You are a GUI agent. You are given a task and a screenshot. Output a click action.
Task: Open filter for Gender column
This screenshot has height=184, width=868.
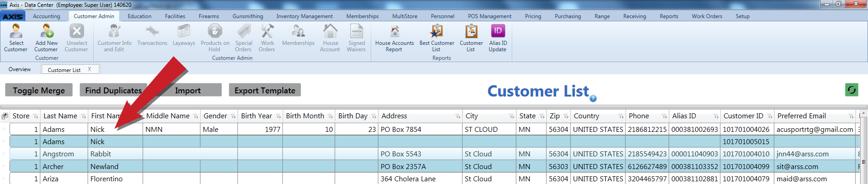click(x=233, y=116)
